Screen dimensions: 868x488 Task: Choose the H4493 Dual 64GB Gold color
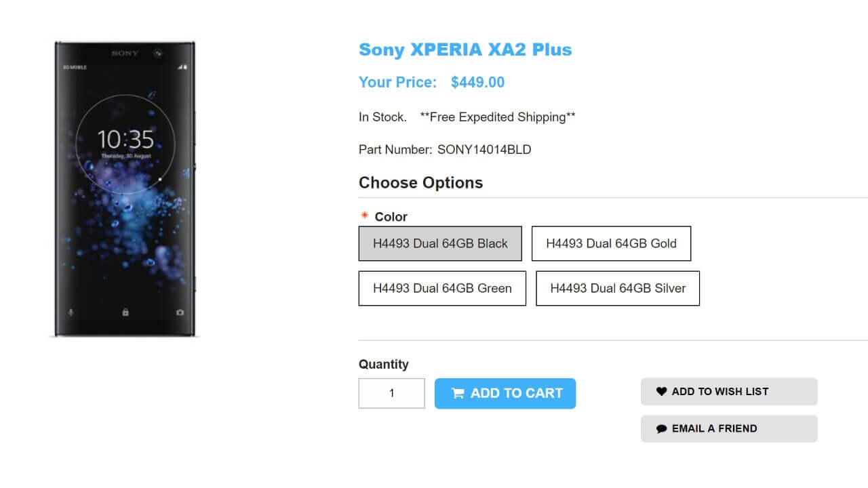(x=611, y=243)
